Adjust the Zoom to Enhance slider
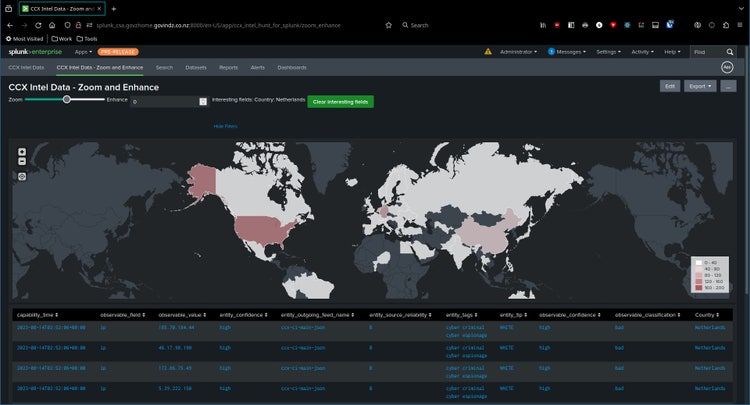750x405 pixels. click(67, 99)
